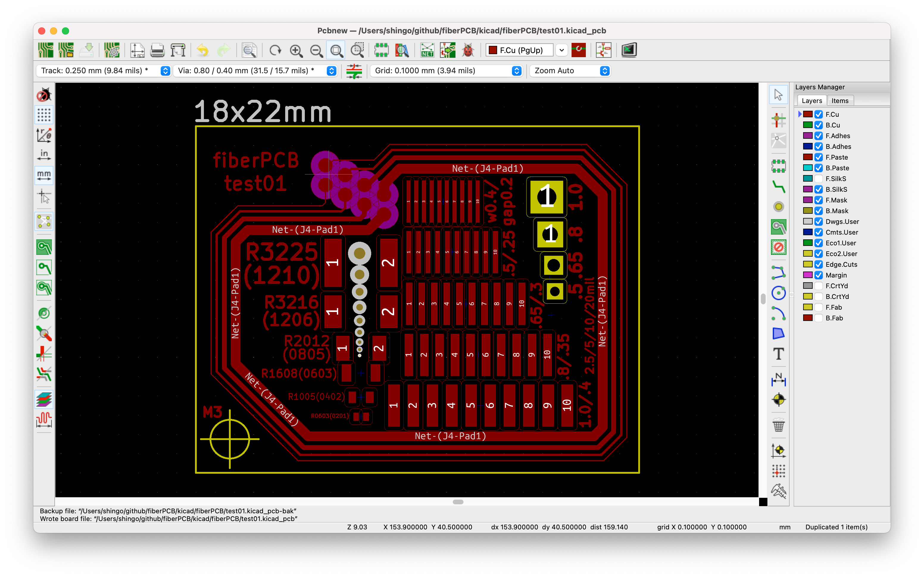Open the Zoom Auto dropdown

tap(604, 71)
